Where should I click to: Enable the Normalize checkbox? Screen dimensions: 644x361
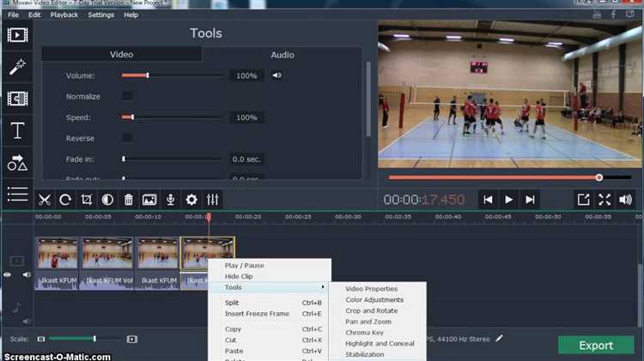click(127, 96)
